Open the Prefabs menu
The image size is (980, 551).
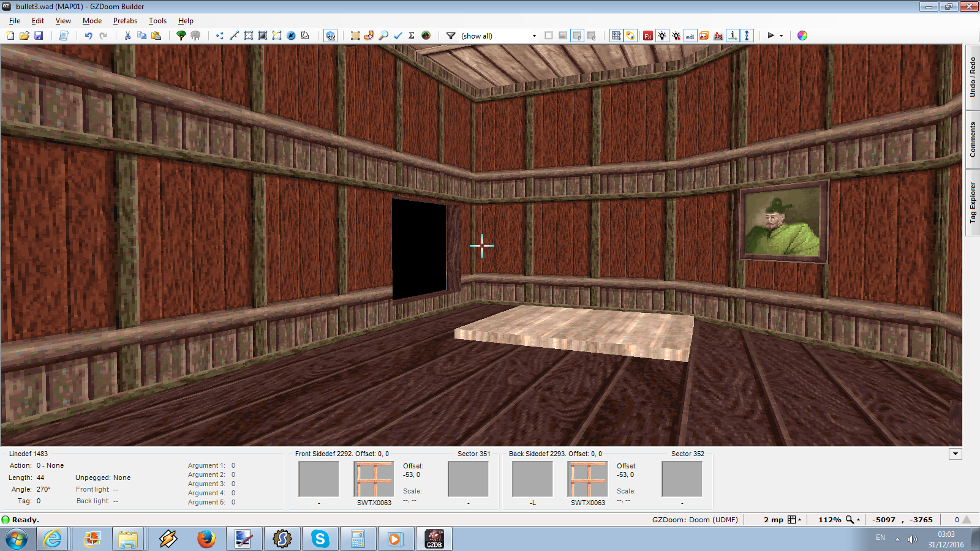pyautogui.click(x=125, y=21)
